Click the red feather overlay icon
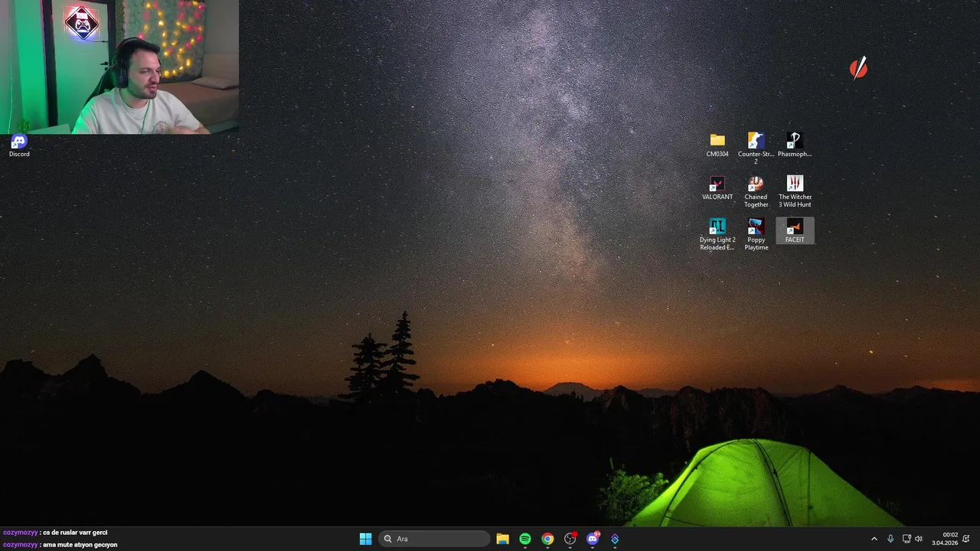Image resolution: width=980 pixels, height=551 pixels. click(859, 68)
